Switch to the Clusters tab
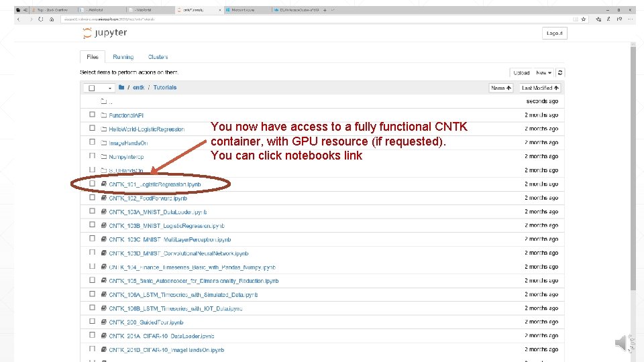This screenshot has width=644, height=362. (158, 57)
